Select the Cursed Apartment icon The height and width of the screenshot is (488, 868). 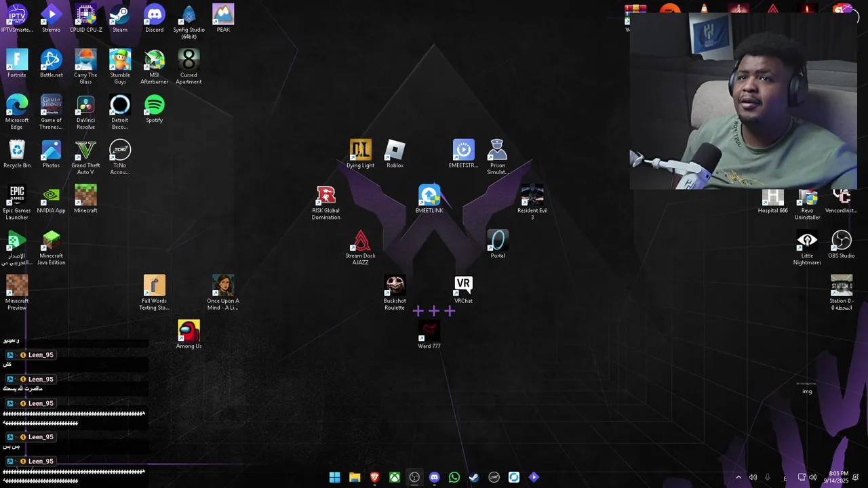point(189,67)
